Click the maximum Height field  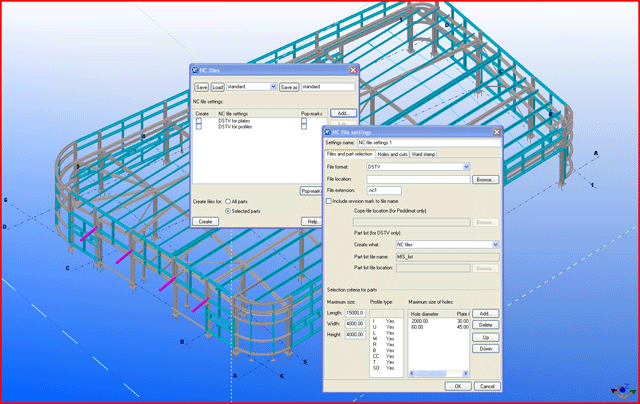[x=355, y=335]
